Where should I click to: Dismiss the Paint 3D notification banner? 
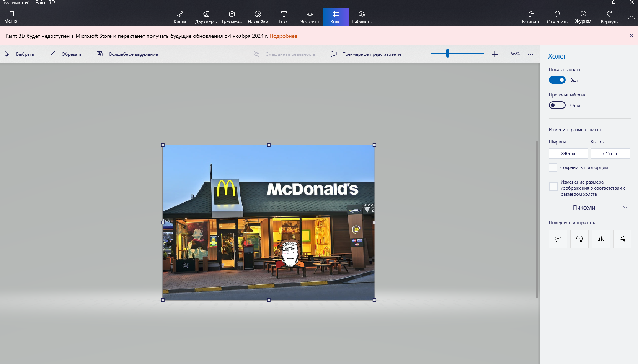631,36
